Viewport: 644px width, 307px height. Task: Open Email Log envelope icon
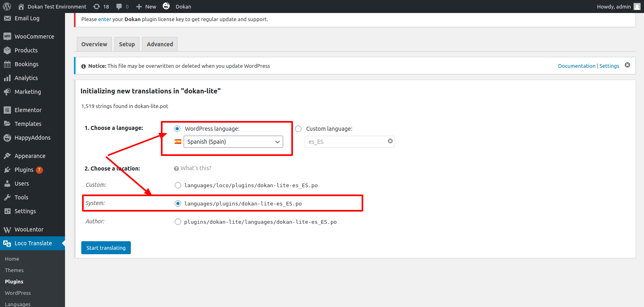coord(7,18)
